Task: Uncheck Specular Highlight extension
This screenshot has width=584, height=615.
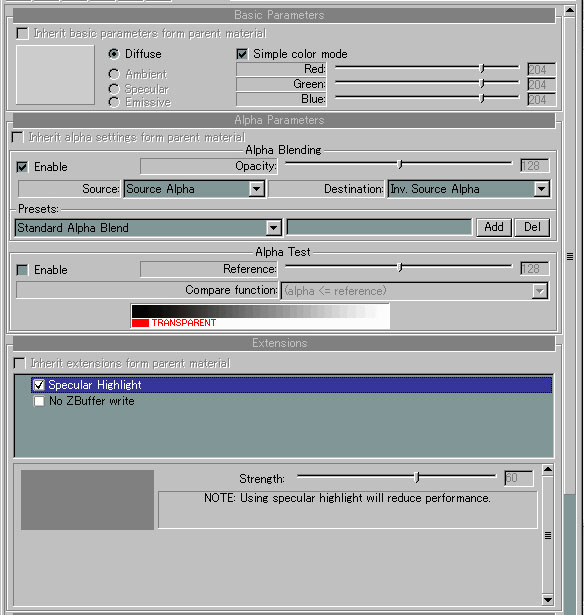Action: pos(39,385)
